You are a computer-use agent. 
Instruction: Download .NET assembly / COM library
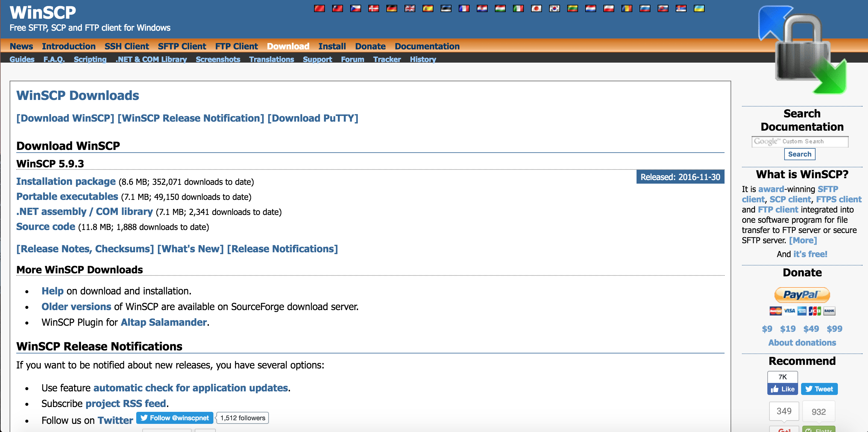coord(85,212)
